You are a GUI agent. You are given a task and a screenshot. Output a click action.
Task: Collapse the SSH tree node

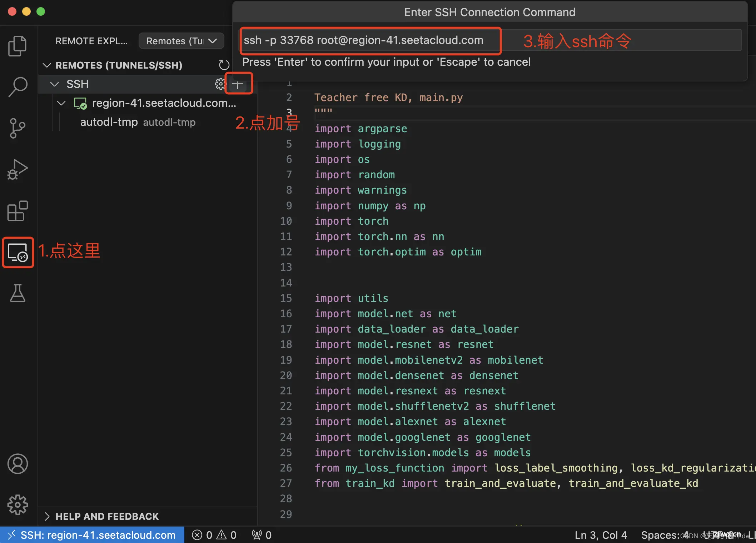[x=54, y=84]
